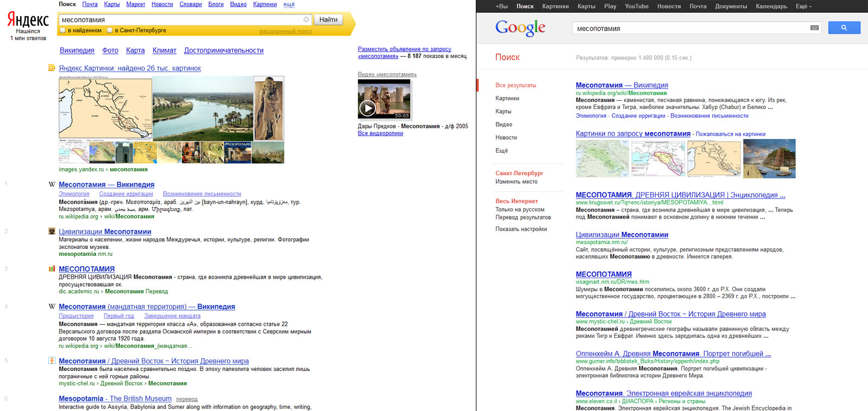Tick the 'в найденном' checkbox
Image resolution: width=868 pixels, height=411 pixels.
pyautogui.click(x=63, y=30)
